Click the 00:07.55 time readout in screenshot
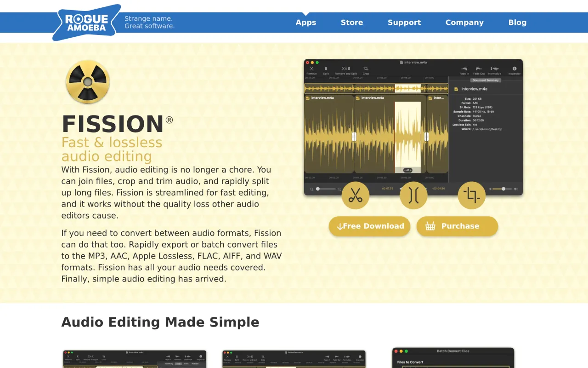 (387, 189)
